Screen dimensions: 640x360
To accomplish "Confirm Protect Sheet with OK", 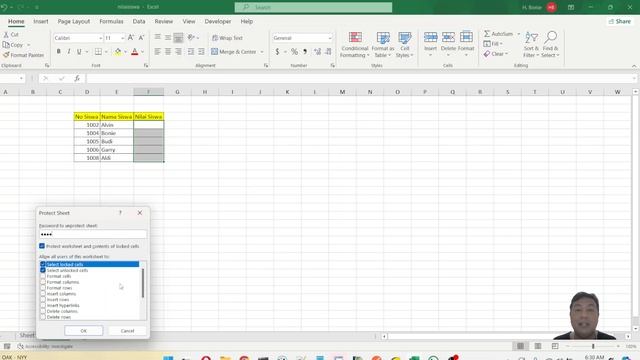I will 84,331.
